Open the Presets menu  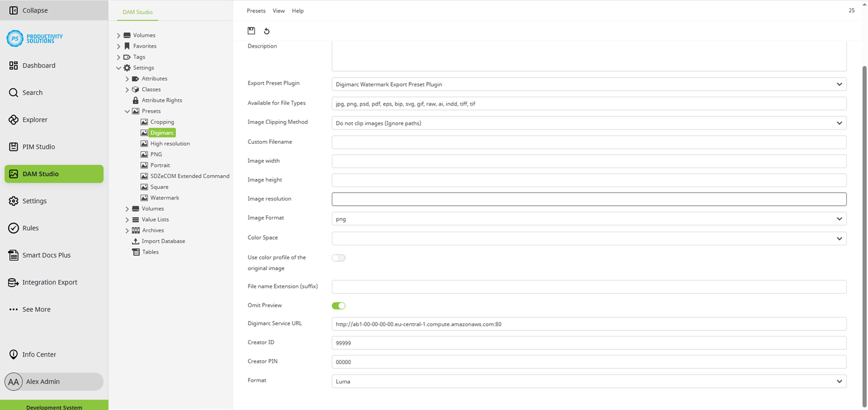(256, 11)
